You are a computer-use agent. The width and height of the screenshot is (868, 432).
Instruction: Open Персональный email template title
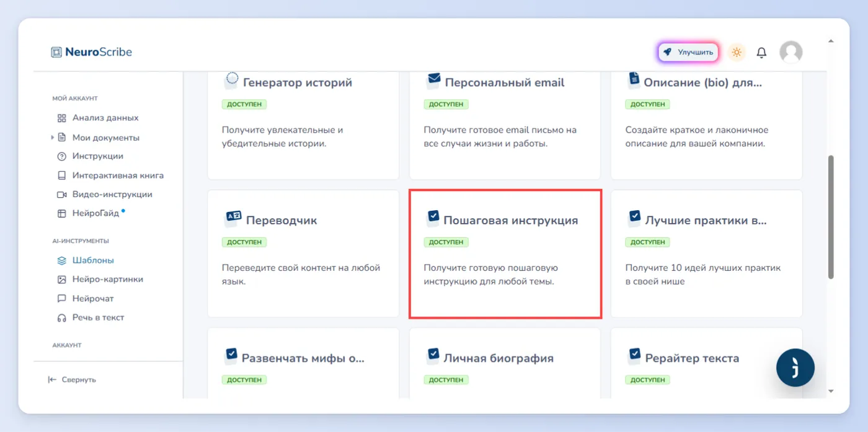click(x=505, y=82)
